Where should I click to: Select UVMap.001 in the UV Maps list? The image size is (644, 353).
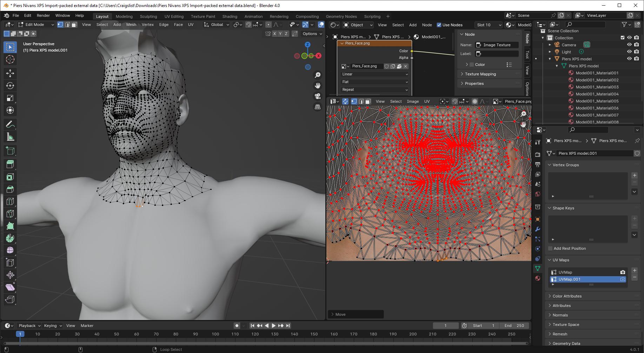pyautogui.click(x=588, y=279)
